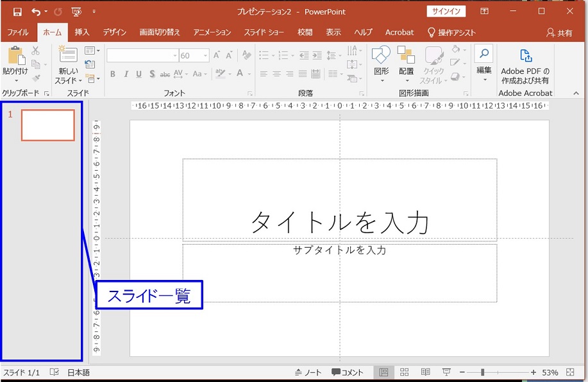Open Slide Sorter view in status bar

[405, 372]
